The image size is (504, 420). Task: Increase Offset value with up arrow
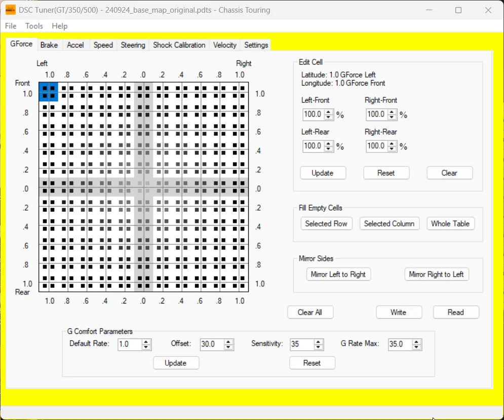(x=228, y=342)
